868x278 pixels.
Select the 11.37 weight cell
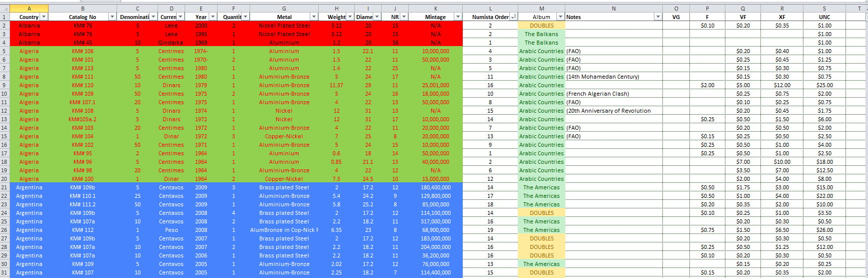pyautogui.click(x=336, y=85)
